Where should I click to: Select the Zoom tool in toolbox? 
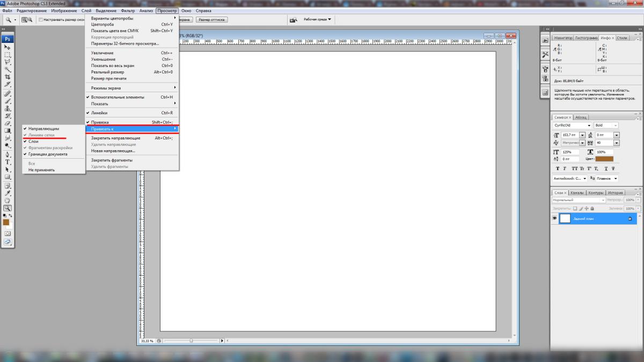pyautogui.click(x=8, y=208)
